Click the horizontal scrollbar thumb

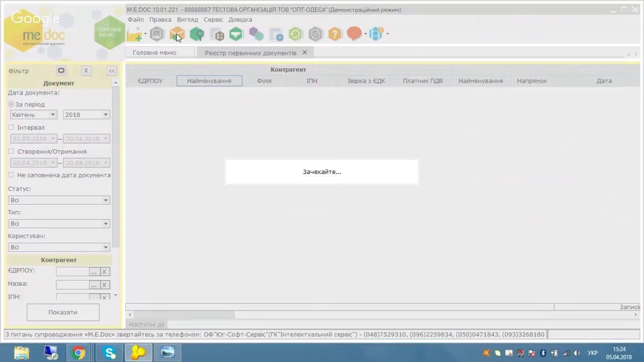(184, 315)
